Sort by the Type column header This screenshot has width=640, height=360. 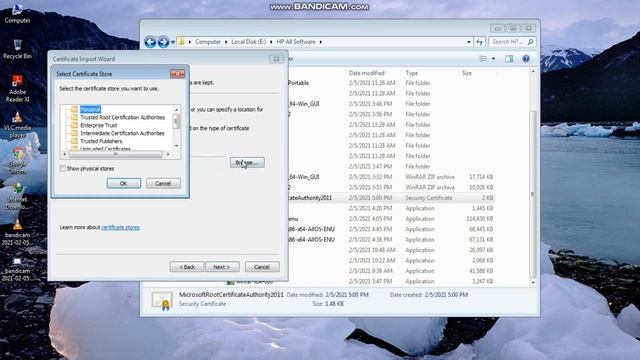[412, 73]
